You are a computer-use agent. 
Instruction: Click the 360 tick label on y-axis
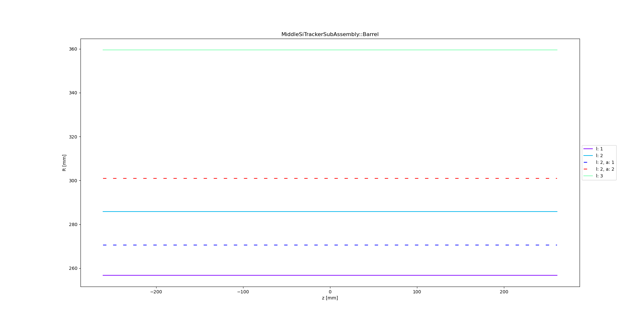[x=73, y=49]
